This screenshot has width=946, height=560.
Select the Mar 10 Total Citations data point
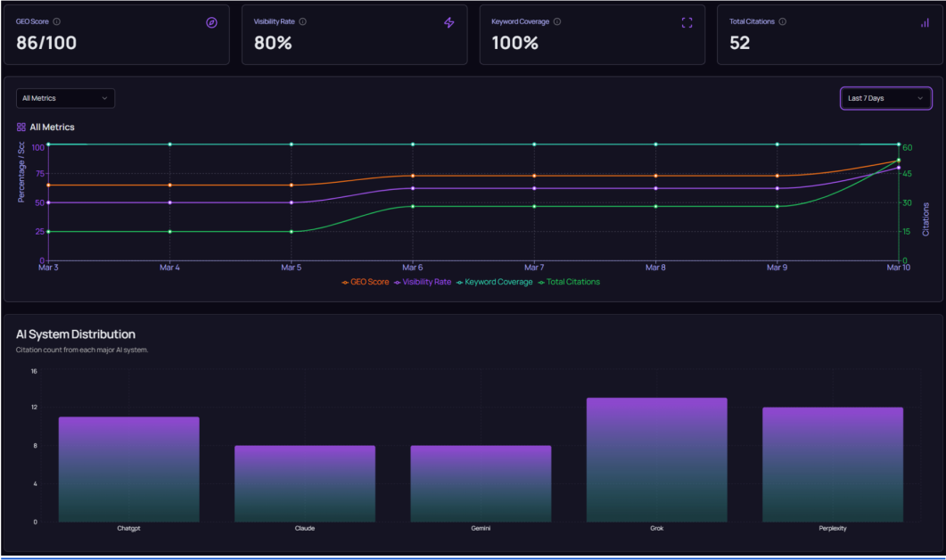point(899,161)
